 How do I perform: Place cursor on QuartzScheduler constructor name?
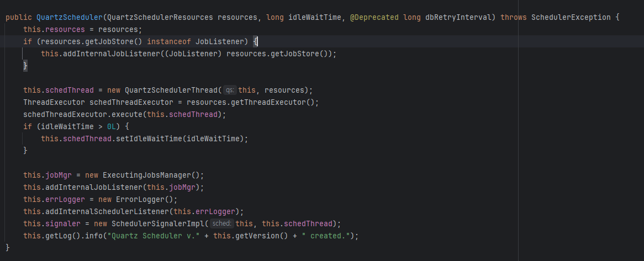click(70, 17)
